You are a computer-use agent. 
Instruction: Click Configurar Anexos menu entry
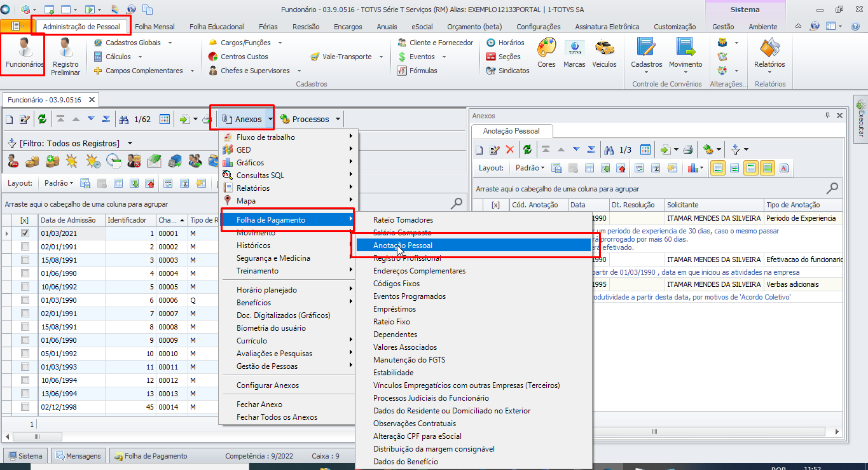[x=267, y=385]
